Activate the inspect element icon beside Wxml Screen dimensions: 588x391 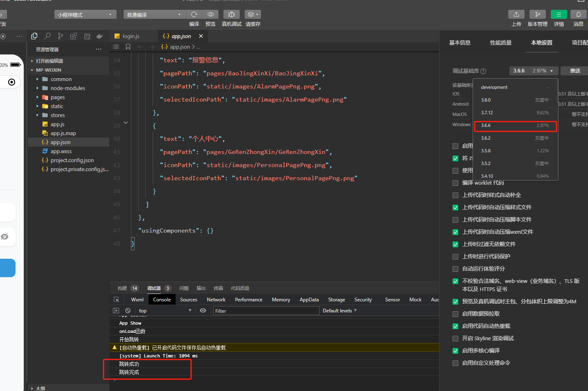coord(117,300)
